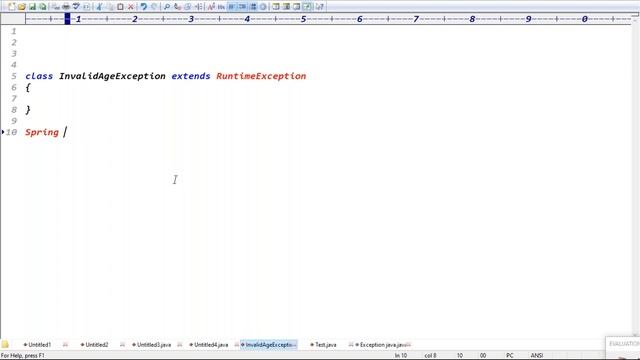Select the InvalidAgeException document tab
This screenshot has width=640, height=360.
[269, 344]
